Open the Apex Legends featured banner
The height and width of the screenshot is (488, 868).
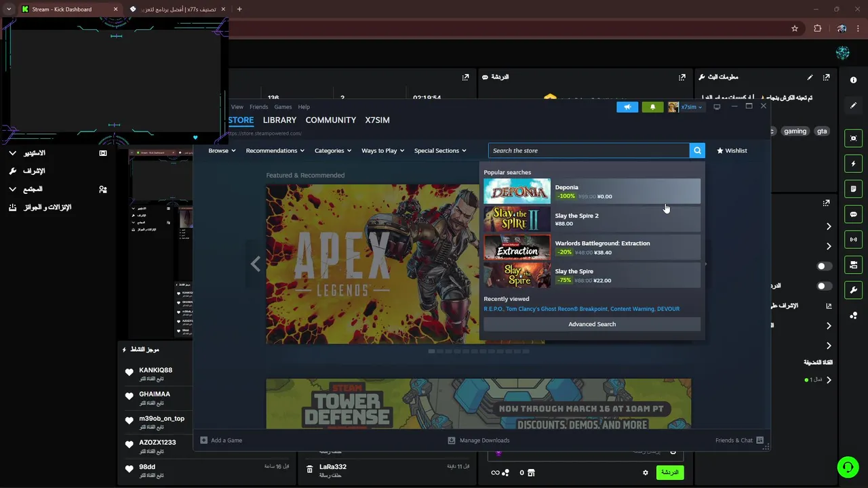pyautogui.click(x=372, y=264)
